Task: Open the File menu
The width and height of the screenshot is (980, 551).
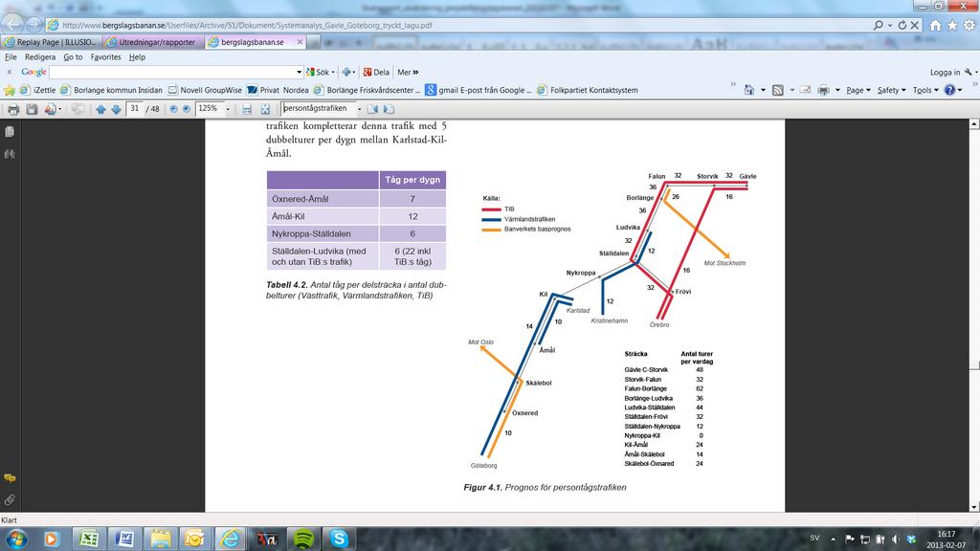Action: pos(11,56)
